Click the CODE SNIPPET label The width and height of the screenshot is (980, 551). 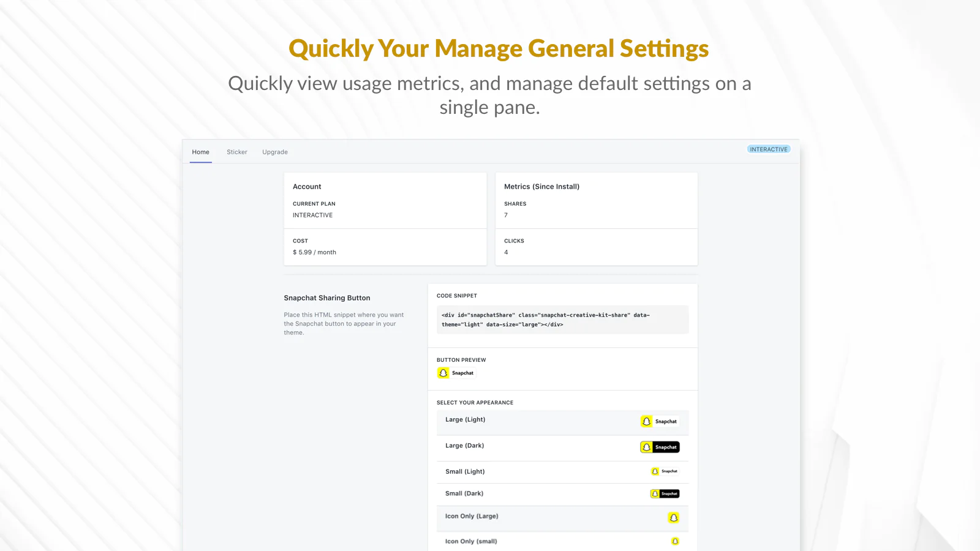coord(457,296)
